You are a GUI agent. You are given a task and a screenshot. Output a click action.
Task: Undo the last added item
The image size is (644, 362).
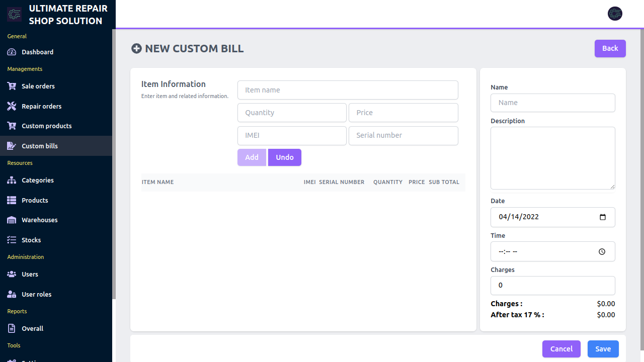click(x=284, y=157)
